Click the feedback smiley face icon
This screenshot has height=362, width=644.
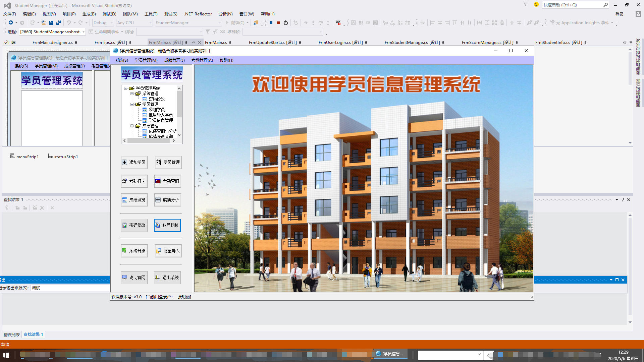(536, 4)
